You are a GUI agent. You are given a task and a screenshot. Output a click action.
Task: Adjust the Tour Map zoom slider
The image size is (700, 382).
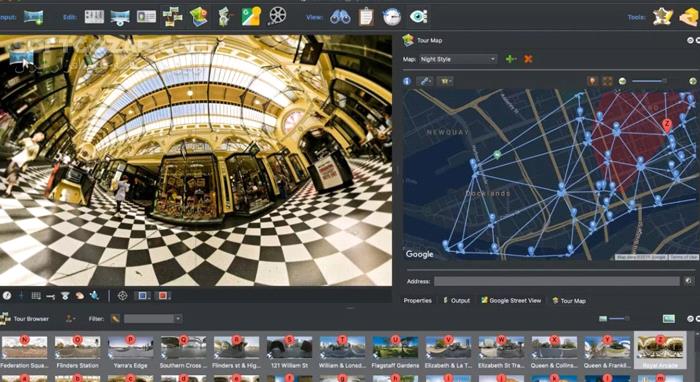[650, 81]
